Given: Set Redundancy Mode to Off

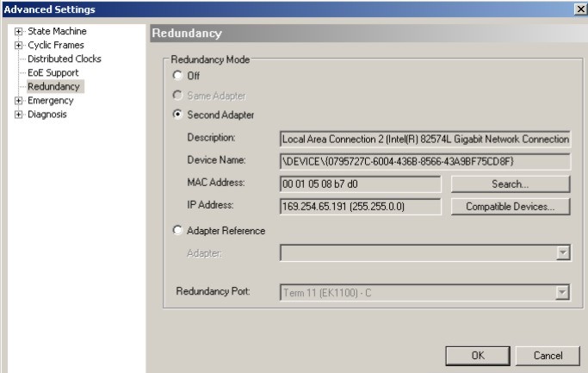Looking at the screenshot, I should point(177,75).
